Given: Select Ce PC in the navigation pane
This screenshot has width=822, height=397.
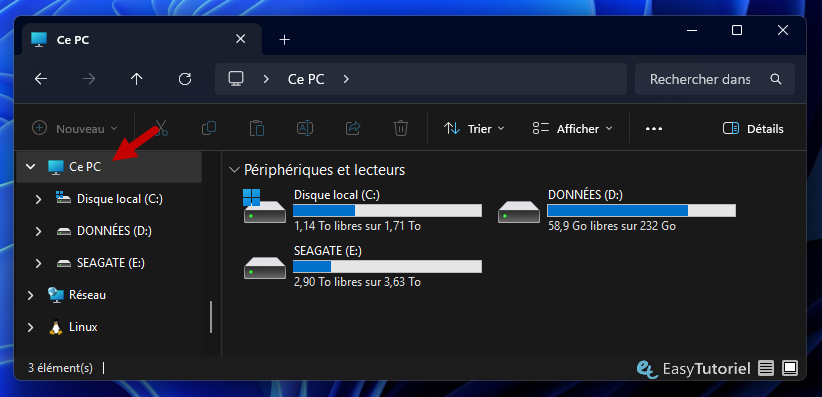Looking at the screenshot, I should pos(109,167).
